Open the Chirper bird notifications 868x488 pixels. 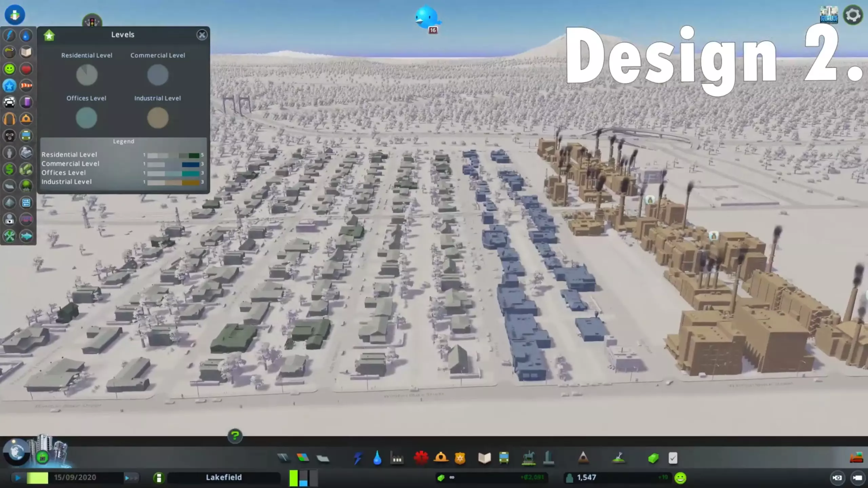pos(427,18)
